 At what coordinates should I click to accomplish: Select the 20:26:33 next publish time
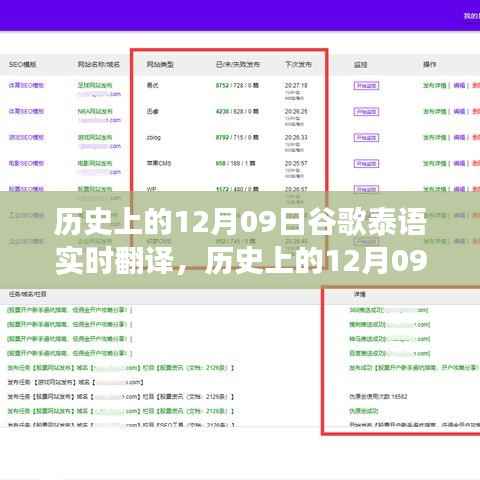click(296, 137)
